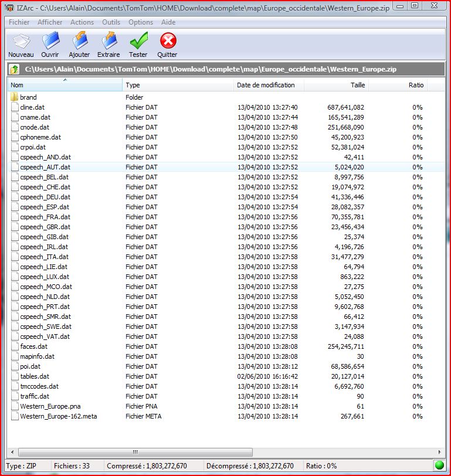Add files using the Ajouter icon
The image size is (451, 476).
click(x=80, y=40)
